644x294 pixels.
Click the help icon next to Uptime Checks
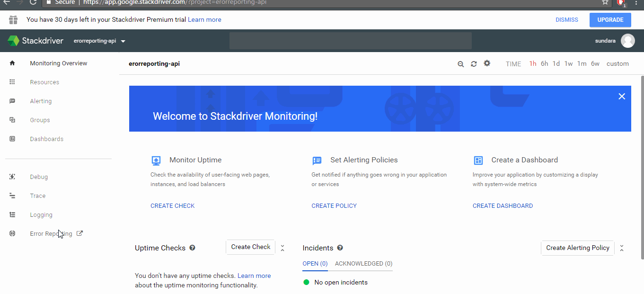192,248
